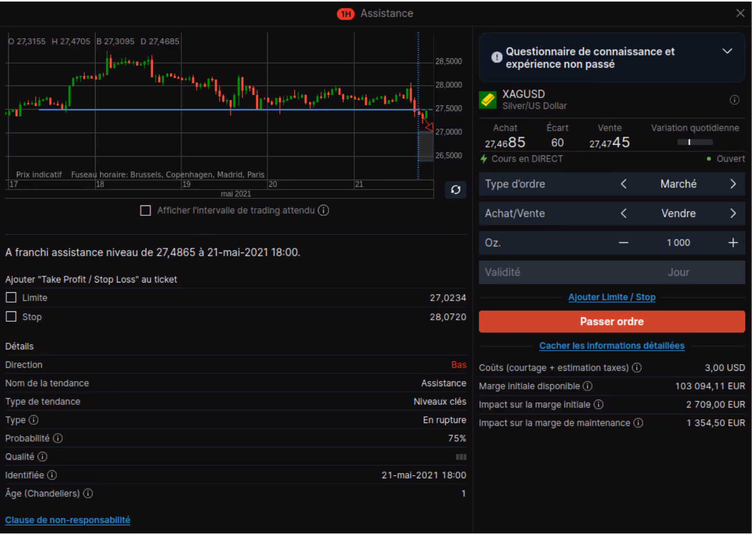Viewport: 756px width, 535px height.
Task: Click the Passer ordre button
Action: [x=612, y=322]
